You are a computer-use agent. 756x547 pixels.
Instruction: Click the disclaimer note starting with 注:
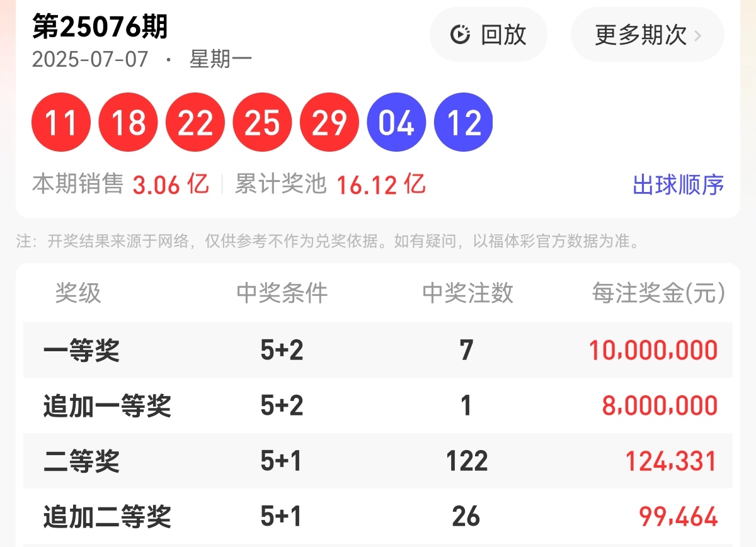pos(328,241)
